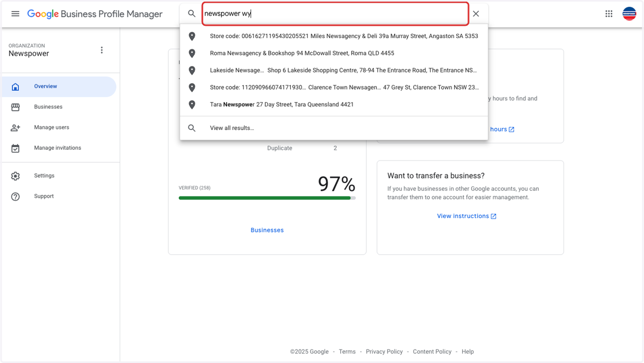This screenshot has width=644, height=363.
Task: Open the Privacy Policy footer link
Action: (384, 352)
